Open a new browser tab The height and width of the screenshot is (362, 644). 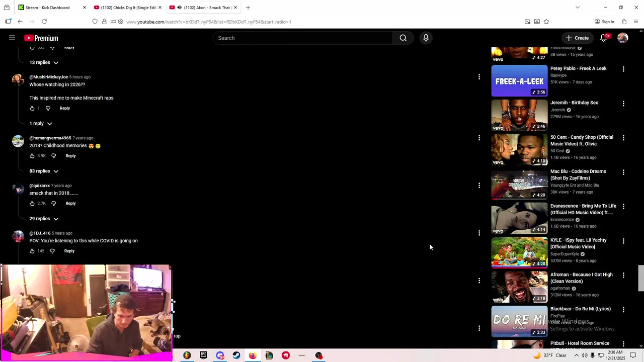point(248,8)
